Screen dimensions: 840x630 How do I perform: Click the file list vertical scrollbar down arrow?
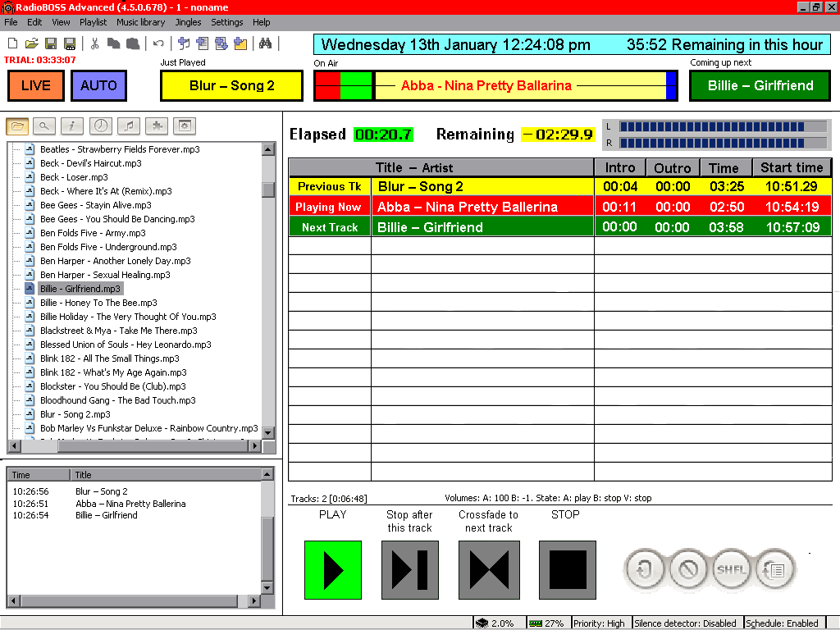pos(268,432)
